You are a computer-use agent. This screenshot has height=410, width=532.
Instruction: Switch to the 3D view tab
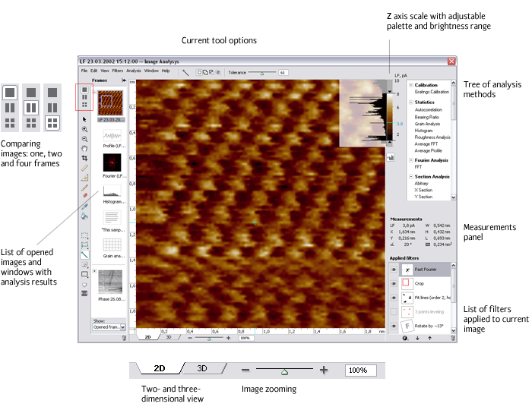pos(169,336)
